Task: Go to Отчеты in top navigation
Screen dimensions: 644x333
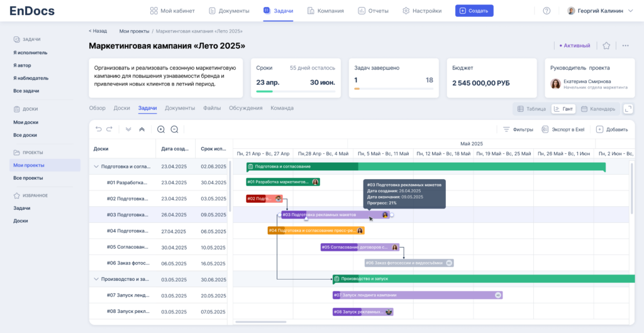Action: coord(373,11)
